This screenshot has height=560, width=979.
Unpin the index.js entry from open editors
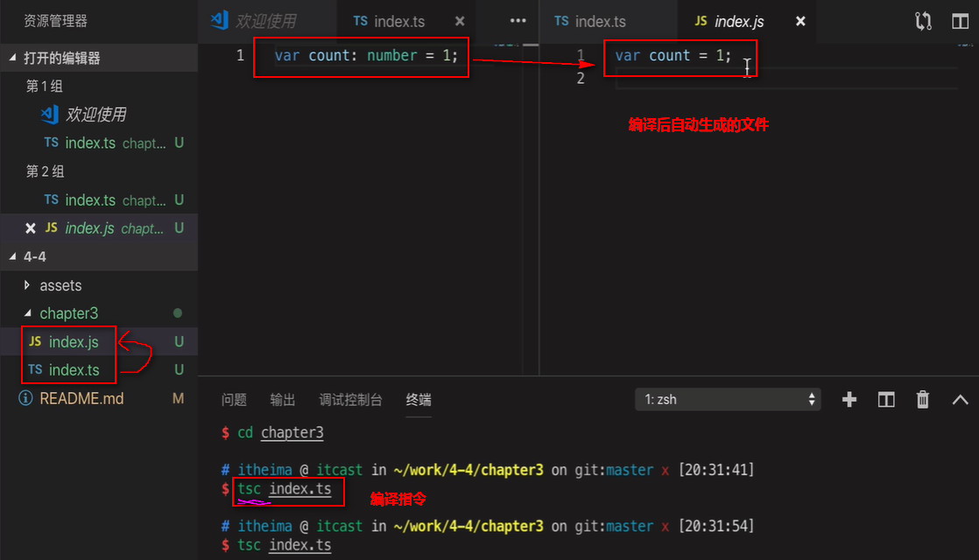(29, 228)
